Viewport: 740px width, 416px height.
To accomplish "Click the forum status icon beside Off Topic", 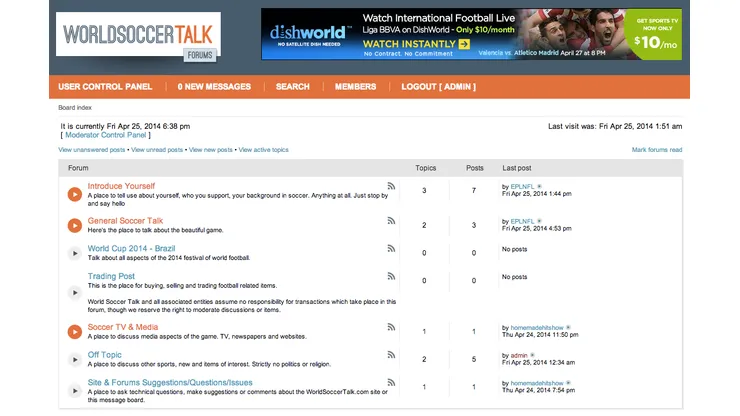I will click(x=74, y=359).
